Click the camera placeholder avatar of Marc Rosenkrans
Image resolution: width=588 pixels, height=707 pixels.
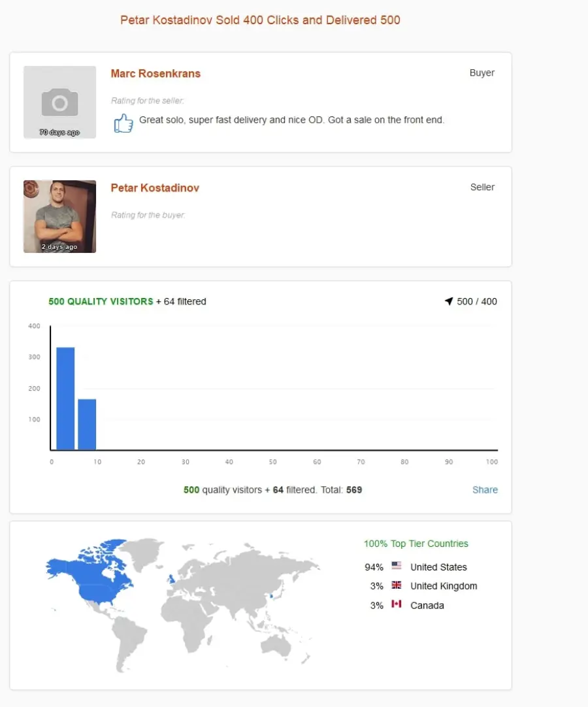60,103
